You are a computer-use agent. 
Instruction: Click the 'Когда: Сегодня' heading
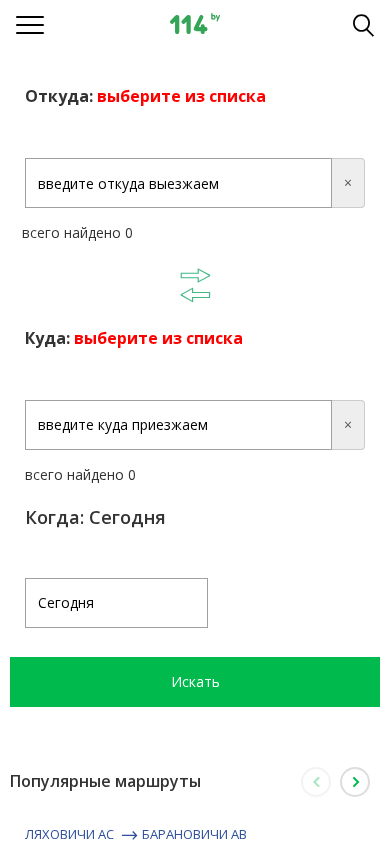click(x=95, y=518)
